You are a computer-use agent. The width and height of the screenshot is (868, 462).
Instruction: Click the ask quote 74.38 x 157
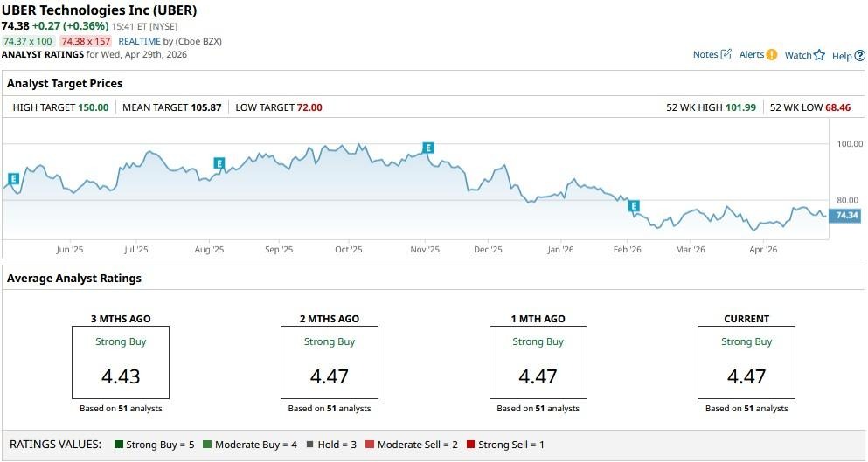(86, 41)
